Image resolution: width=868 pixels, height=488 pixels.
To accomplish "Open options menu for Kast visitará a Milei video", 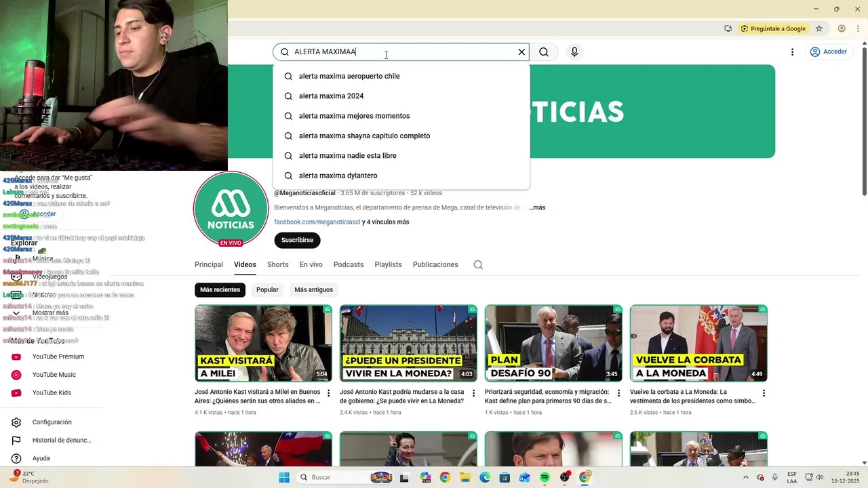I will [329, 393].
